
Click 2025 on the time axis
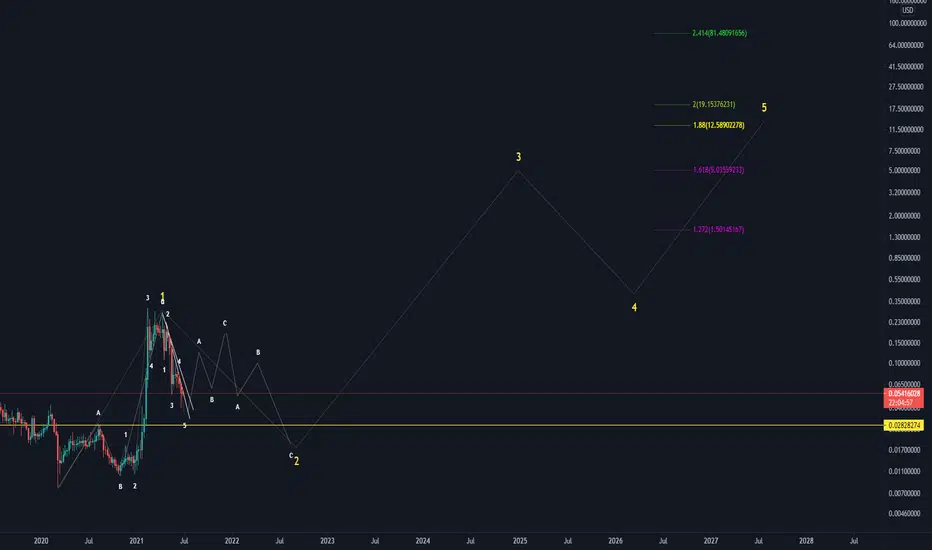[520, 541]
